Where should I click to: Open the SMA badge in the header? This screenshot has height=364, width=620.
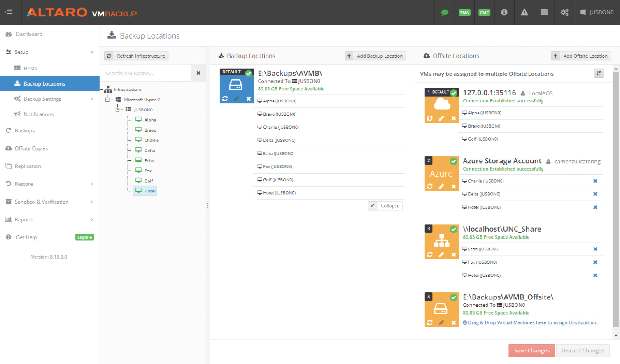pos(464,12)
